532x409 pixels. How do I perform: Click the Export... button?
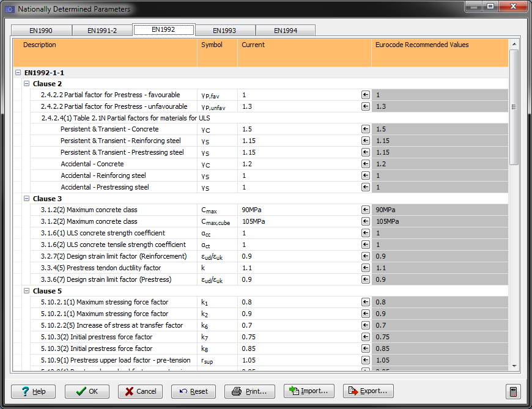coord(368,391)
